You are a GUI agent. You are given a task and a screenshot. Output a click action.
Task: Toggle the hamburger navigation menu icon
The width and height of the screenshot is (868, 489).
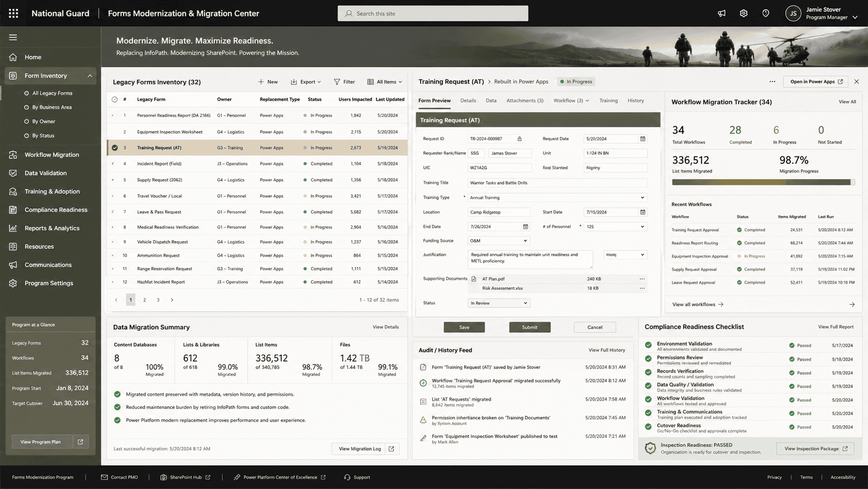point(13,37)
